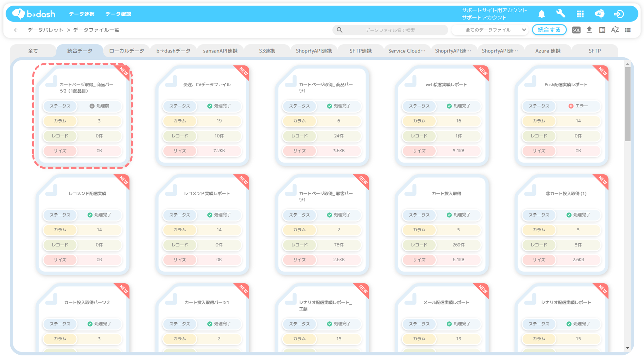The image size is (644, 362).
Task: Open カートページ取得_商品パーツ1 card
Action: point(322,116)
